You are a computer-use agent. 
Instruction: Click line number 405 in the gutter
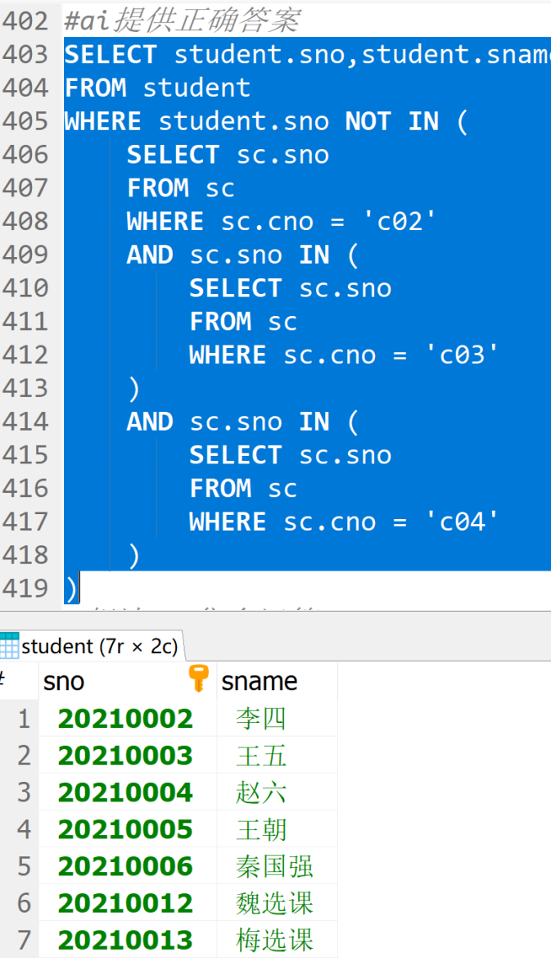[25, 121]
